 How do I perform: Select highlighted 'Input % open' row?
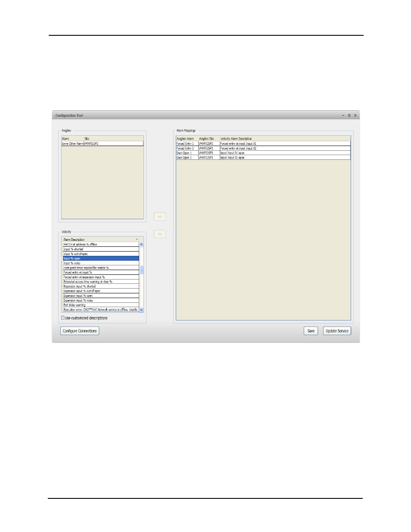100,258
